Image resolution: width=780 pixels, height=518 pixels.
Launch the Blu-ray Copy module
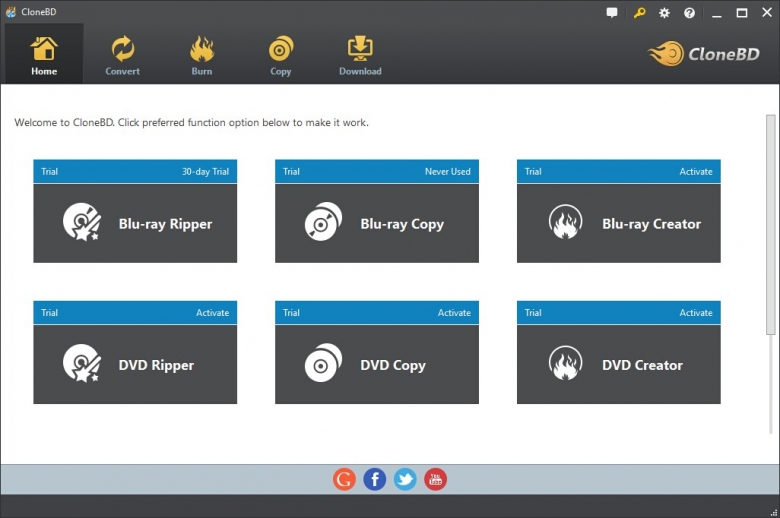click(377, 224)
